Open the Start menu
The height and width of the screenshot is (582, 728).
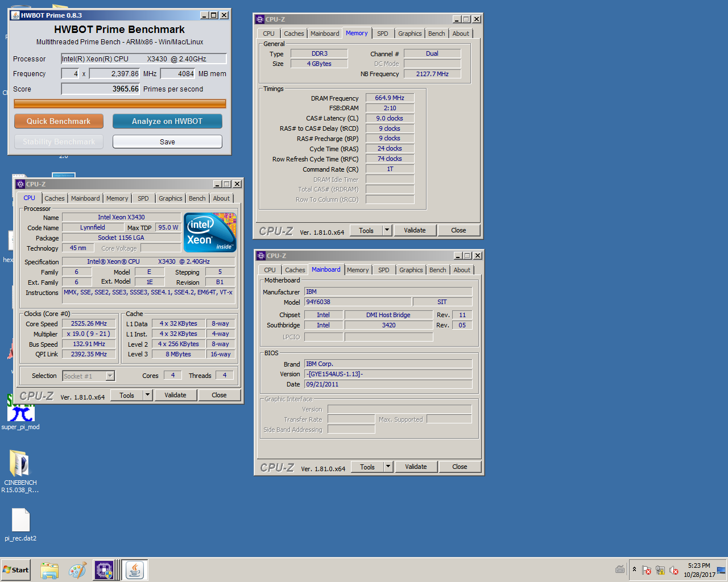click(16, 570)
